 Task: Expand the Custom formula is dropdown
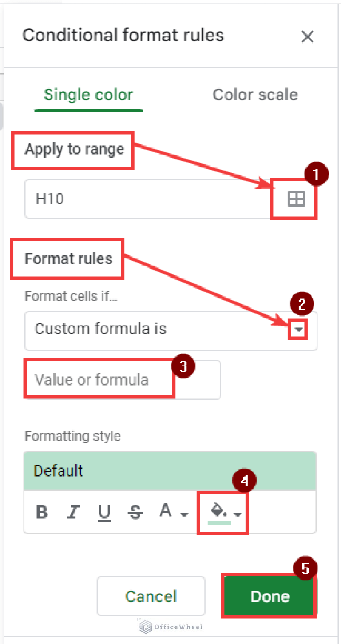[x=298, y=330]
